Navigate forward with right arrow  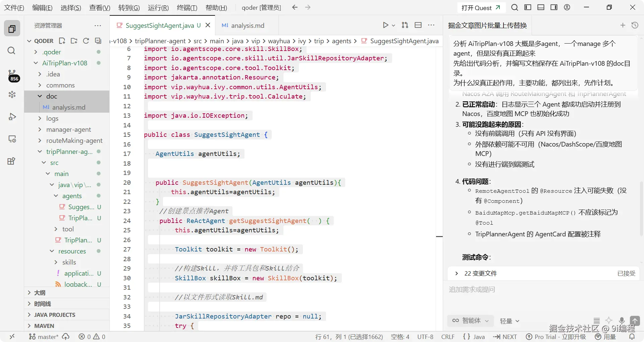(x=308, y=7)
